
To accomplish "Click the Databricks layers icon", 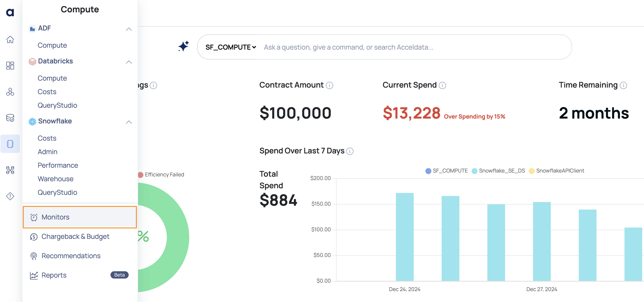I will [x=32, y=61].
